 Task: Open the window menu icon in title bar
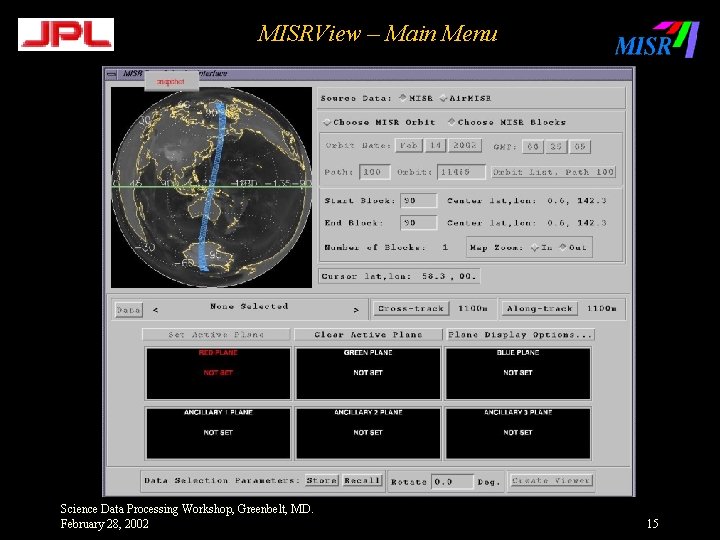(111, 74)
